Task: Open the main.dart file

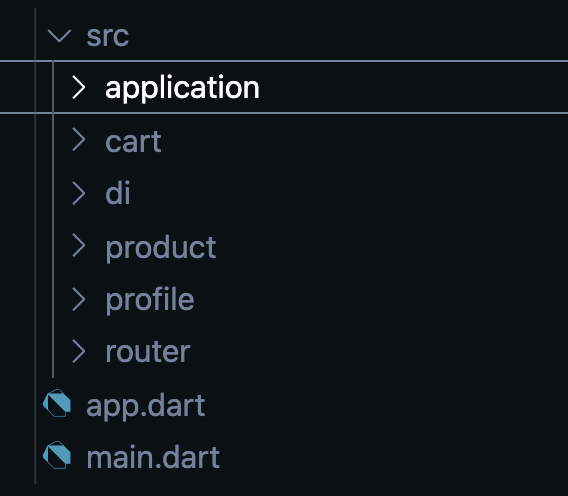Action: pyautogui.click(x=153, y=457)
